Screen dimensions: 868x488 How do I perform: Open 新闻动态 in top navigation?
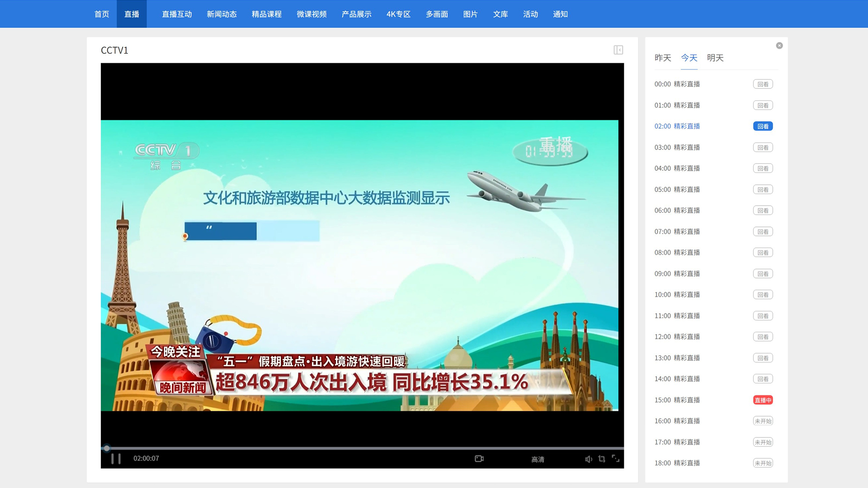click(x=222, y=14)
